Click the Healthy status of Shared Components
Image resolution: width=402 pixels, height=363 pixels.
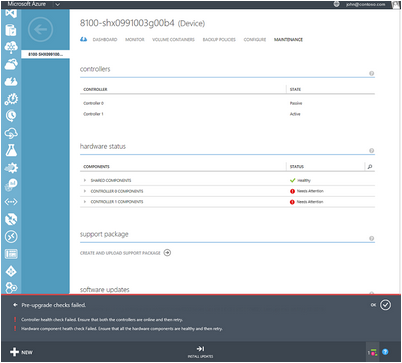click(300, 180)
